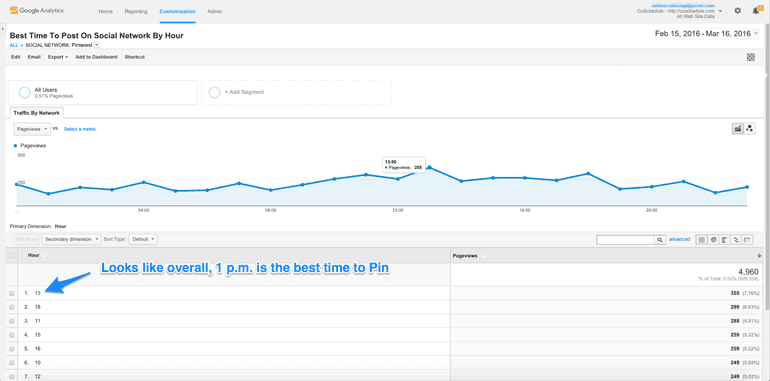The height and width of the screenshot is (381, 770).
Task: Open the Pageviews metric dropdown
Action: tap(32, 129)
